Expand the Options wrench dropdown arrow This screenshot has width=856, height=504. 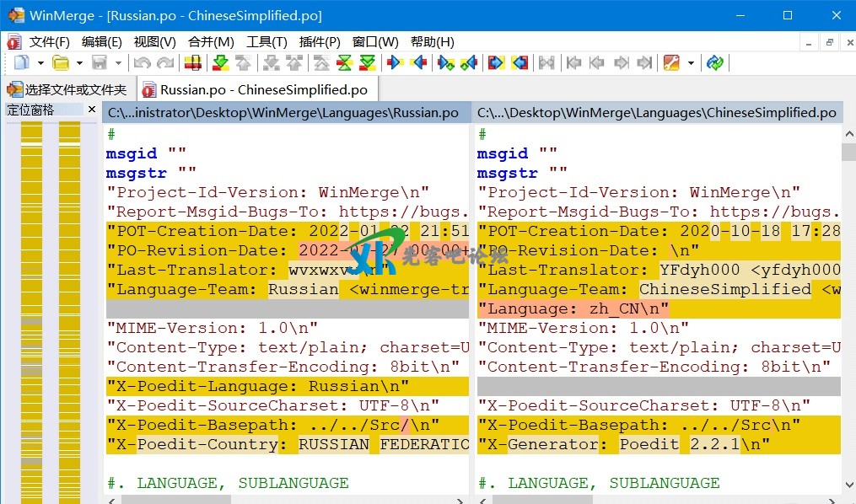pyautogui.click(x=691, y=63)
